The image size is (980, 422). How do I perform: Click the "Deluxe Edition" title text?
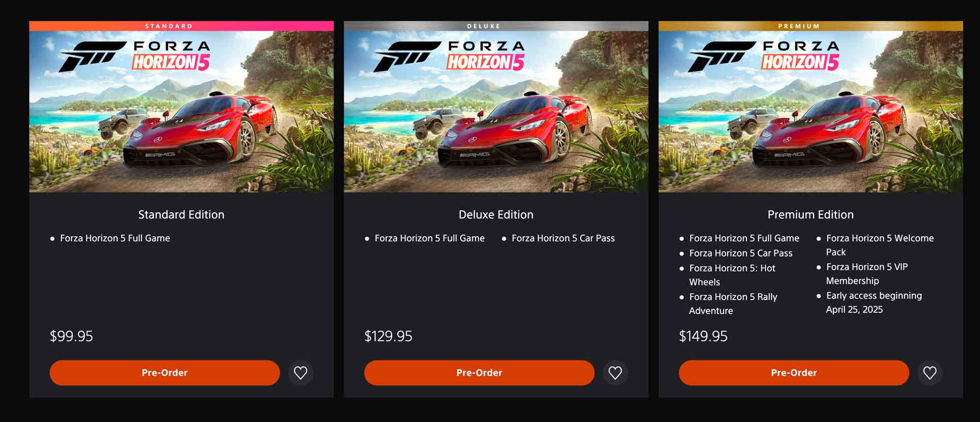496,215
